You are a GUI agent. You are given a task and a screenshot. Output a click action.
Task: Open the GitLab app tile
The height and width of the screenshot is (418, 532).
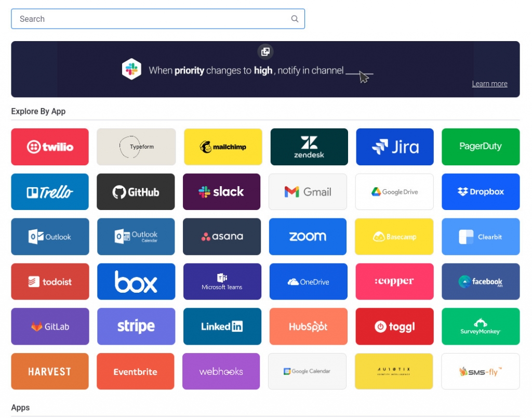pyautogui.click(x=50, y=326)
